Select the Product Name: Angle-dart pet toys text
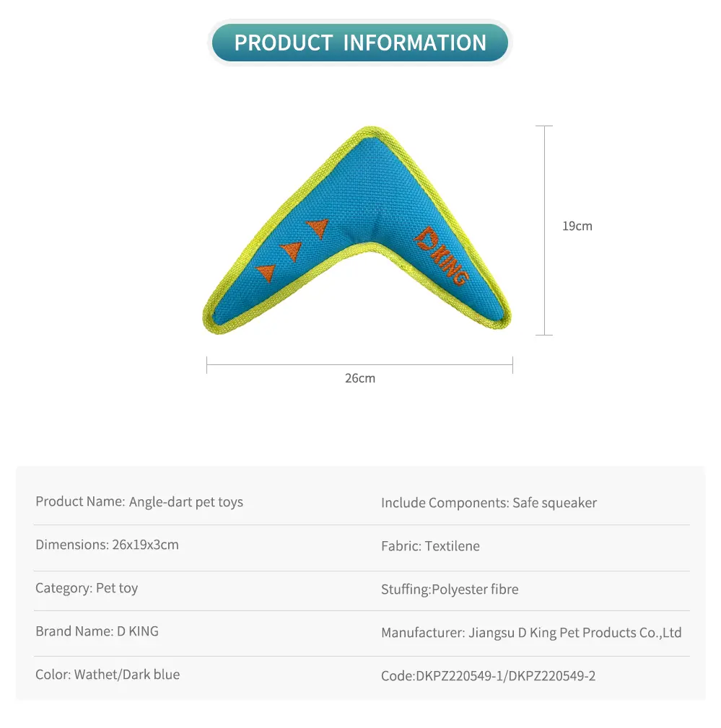Viewport: 721px width, 728px height. tap(139, 502)
